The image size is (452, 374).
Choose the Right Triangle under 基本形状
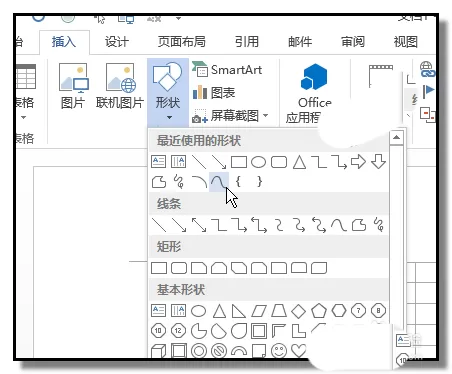click(239, 311)
